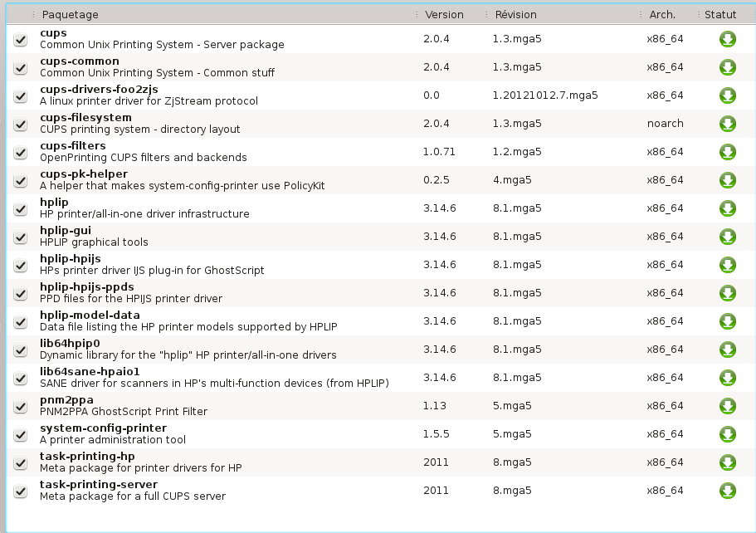
Task: Click the green download icon for cups-filesystem
Action: pos(727,124)
